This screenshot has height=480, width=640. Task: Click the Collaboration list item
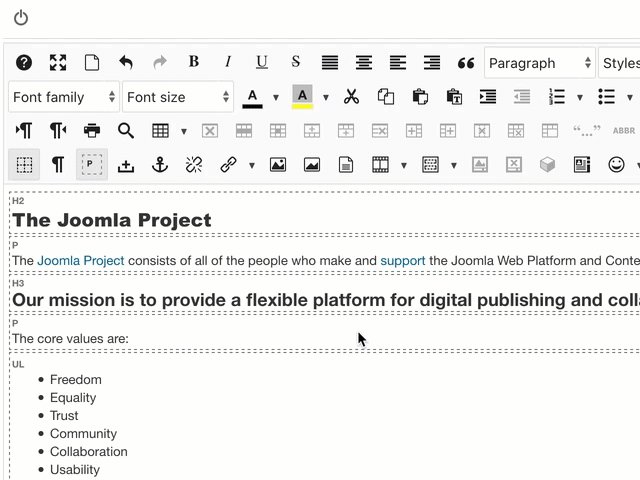tap(89, 452)
